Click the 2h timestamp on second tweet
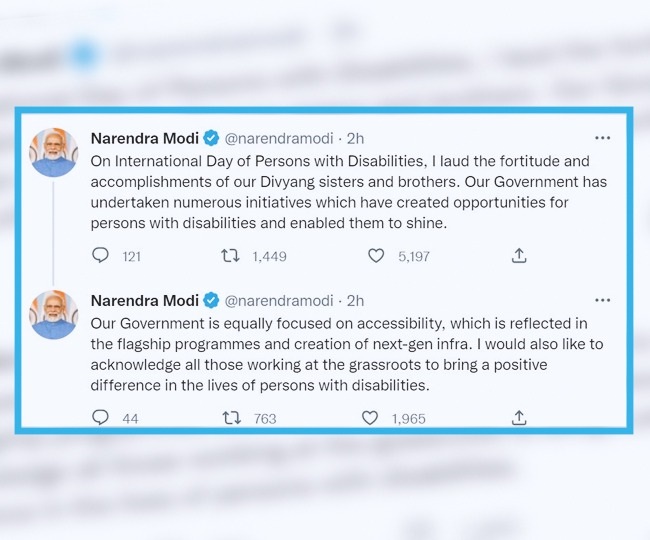This screenshot has width=650, height=540. [x=355, y=300]
